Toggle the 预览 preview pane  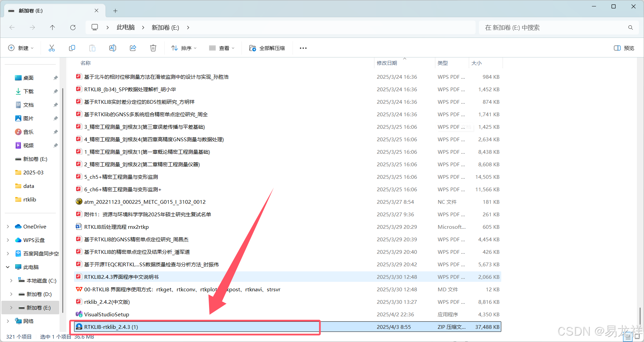(624, 48)
